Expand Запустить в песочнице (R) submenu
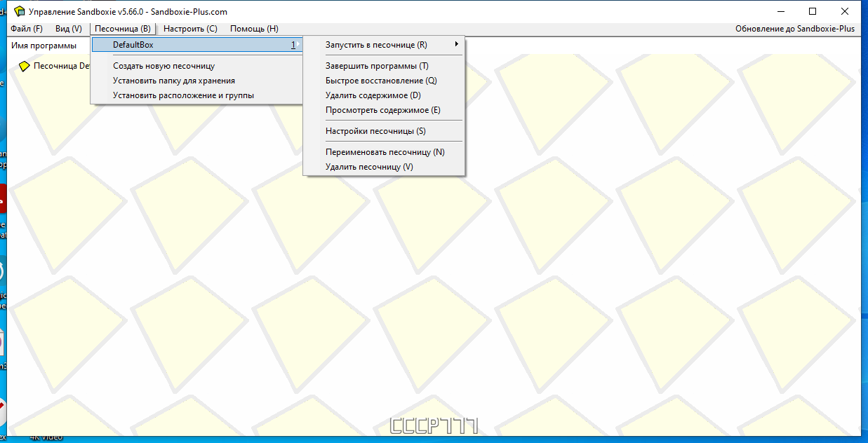 pos(384,45)
